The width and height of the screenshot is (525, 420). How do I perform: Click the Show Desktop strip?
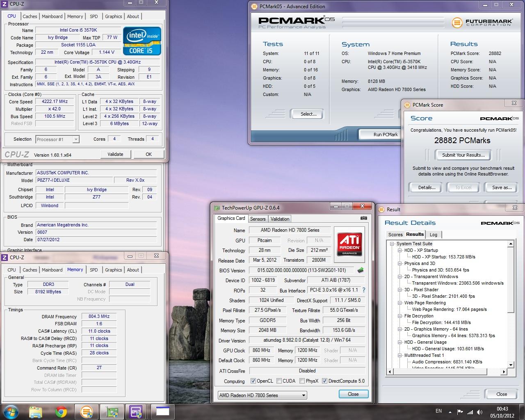tap(522, 412)
